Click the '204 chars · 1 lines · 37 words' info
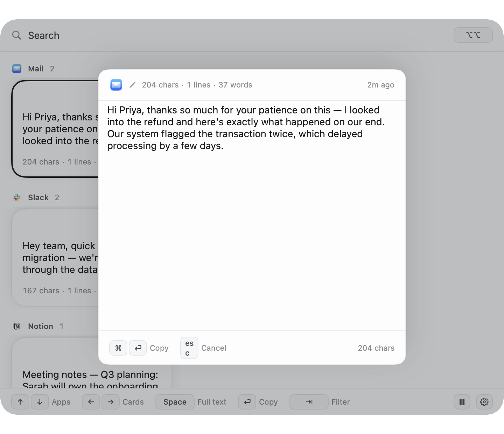 [197, 85]
